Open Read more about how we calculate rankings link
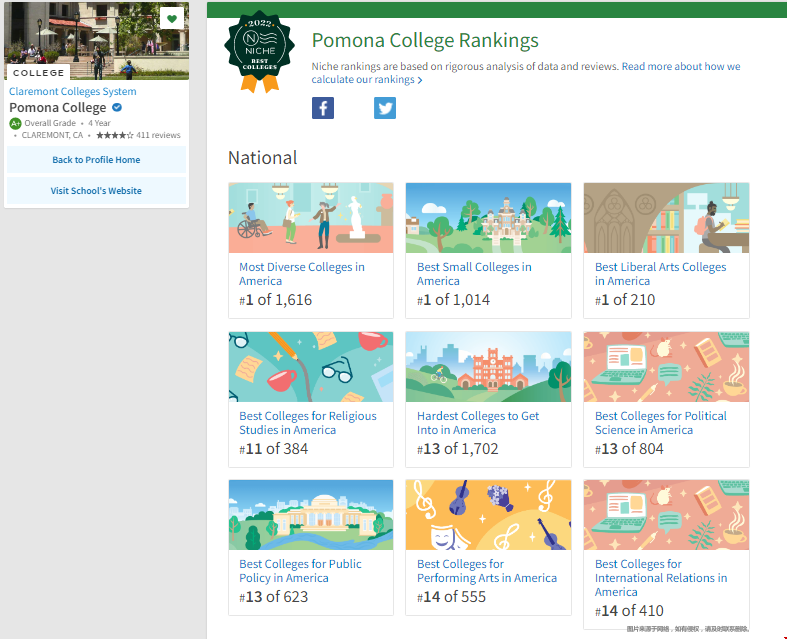Viewport: 787px width, 639px height. pos(526,73)
